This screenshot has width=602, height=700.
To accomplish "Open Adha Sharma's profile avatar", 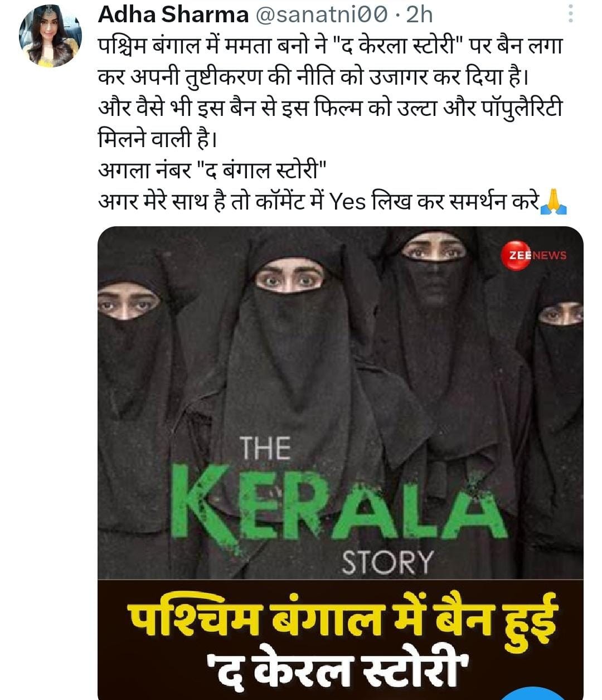I will (x=51, y=37).
